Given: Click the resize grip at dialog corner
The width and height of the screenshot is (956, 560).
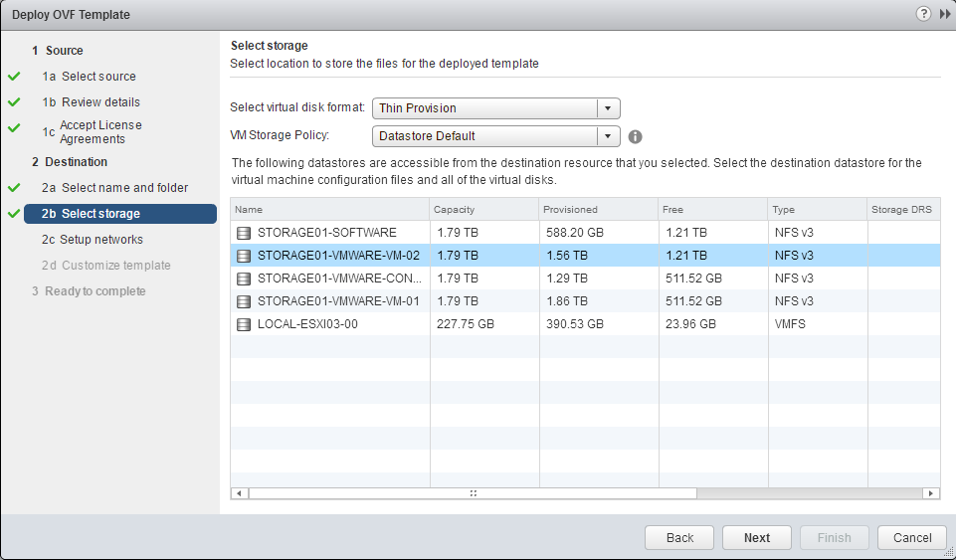Looking at the screenshot, I should point(948,552).
